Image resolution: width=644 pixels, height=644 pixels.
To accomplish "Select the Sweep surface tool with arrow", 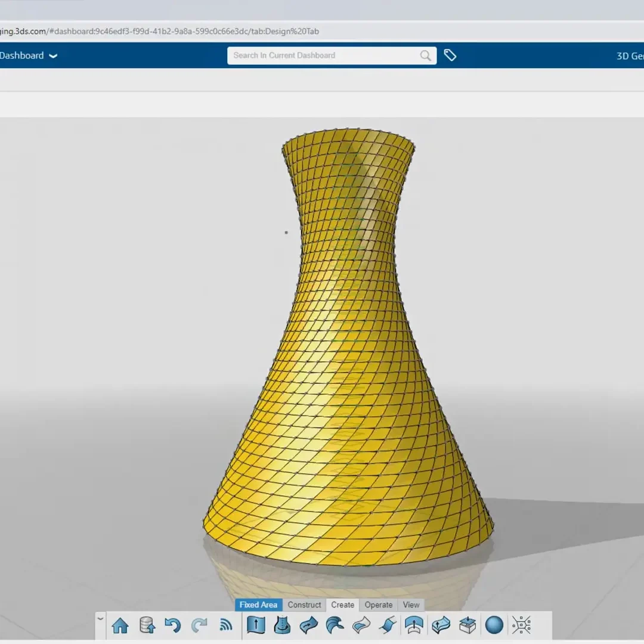I will coord(308,626).
